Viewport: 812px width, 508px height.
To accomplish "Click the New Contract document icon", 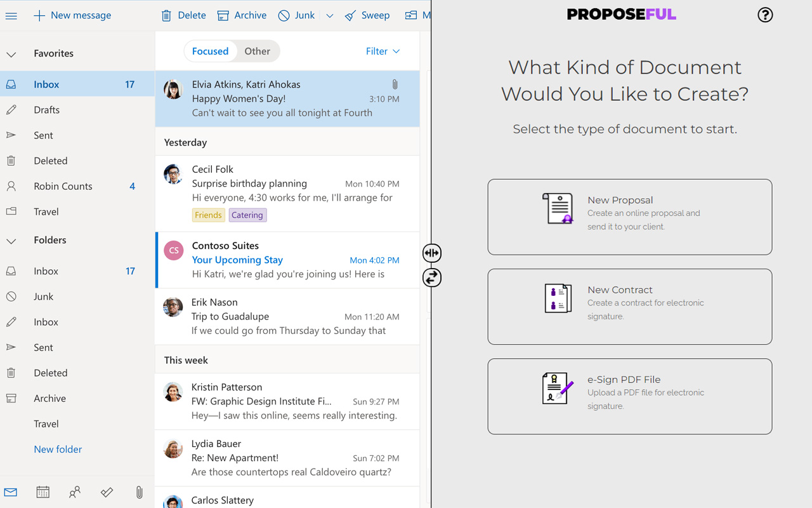I will tap(558, 298).
